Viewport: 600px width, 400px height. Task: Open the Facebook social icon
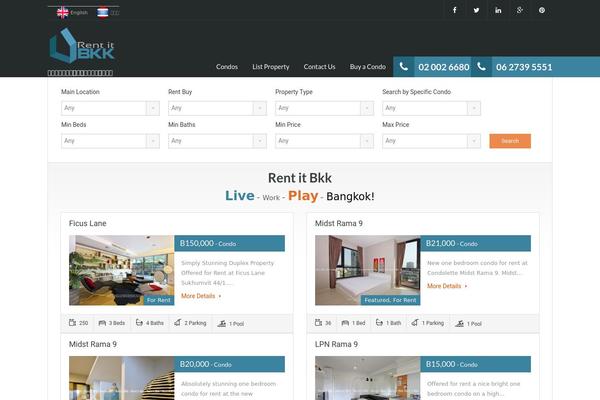coord(455,10)
